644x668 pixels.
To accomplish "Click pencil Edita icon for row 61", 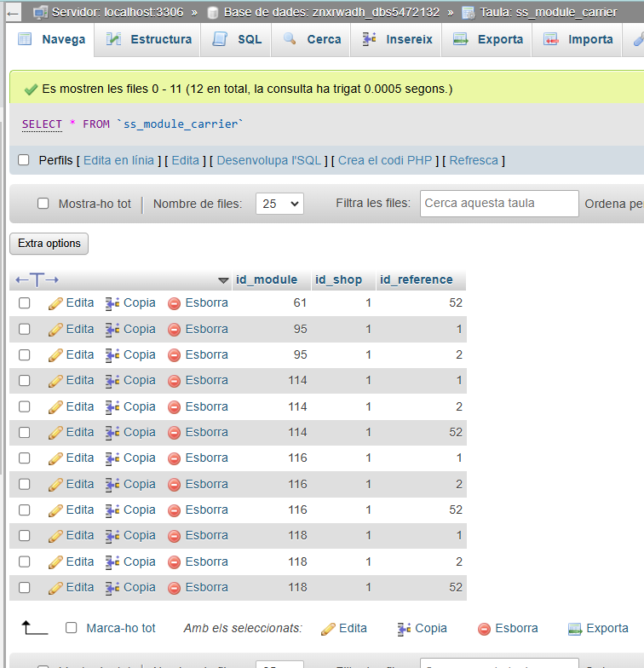I will pyautogui.click(x=55, y=303).
